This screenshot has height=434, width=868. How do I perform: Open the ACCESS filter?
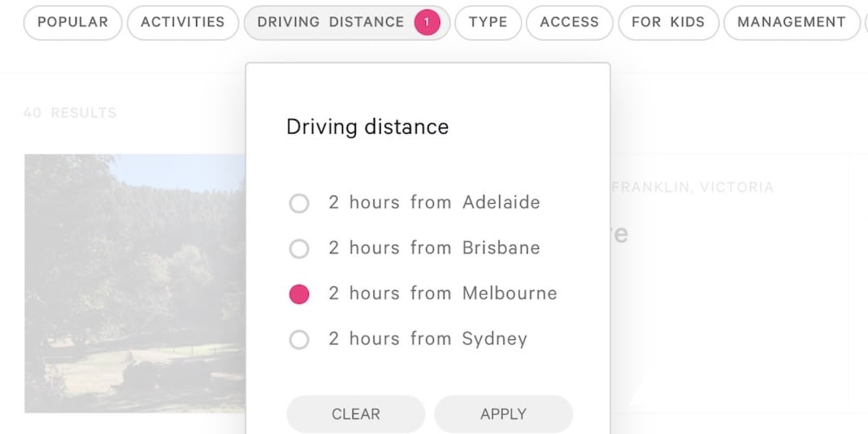tap(569, 22)
